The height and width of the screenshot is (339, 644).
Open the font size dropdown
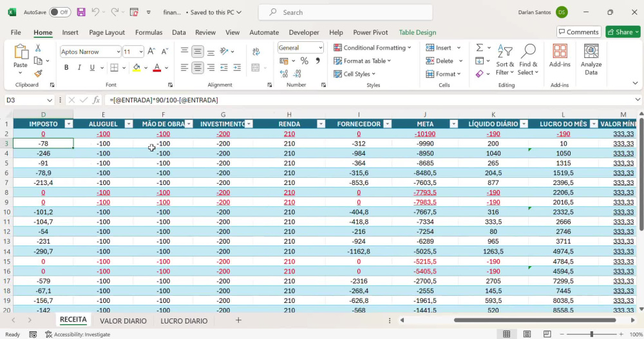141,52
